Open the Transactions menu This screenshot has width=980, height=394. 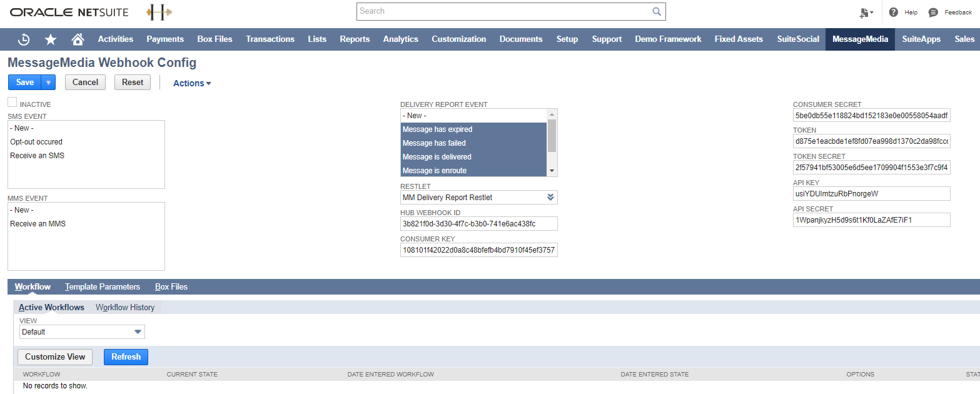coord(270,39)
